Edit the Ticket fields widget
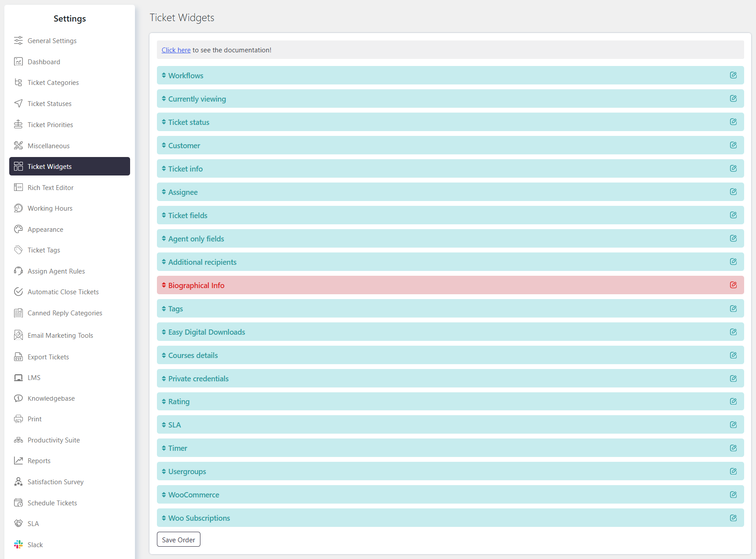The image size is (756, 559). tap(733, 215)
